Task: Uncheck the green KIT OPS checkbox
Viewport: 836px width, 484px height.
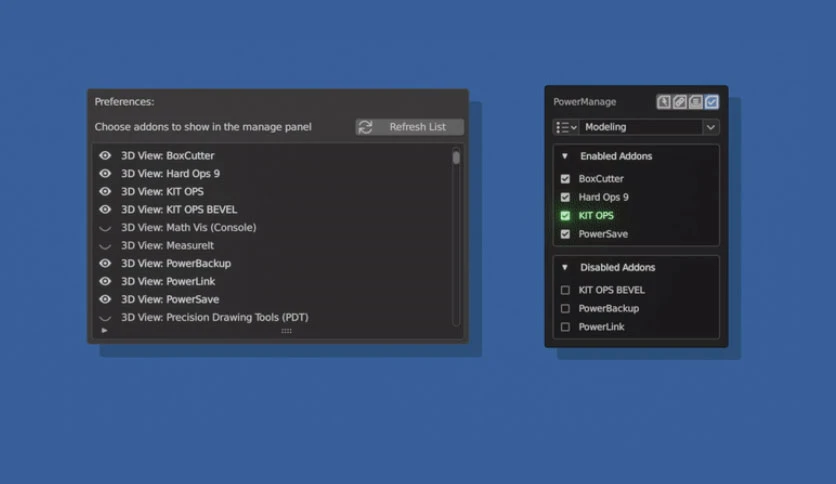Action: click(x=565, y=215)
